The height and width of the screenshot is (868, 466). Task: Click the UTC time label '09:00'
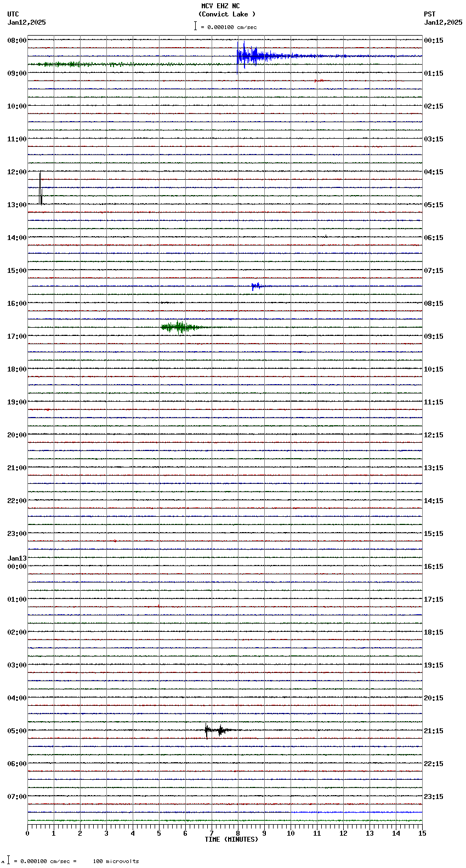pyautogui.click(x=17, y=73)
